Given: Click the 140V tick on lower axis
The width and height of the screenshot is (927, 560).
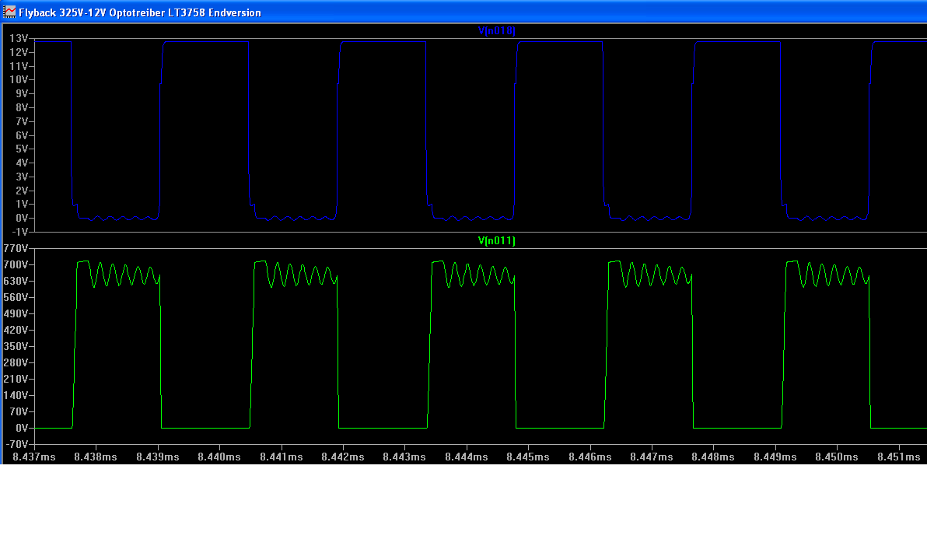Looking at the screenshot, I should (x=17, y=395).
